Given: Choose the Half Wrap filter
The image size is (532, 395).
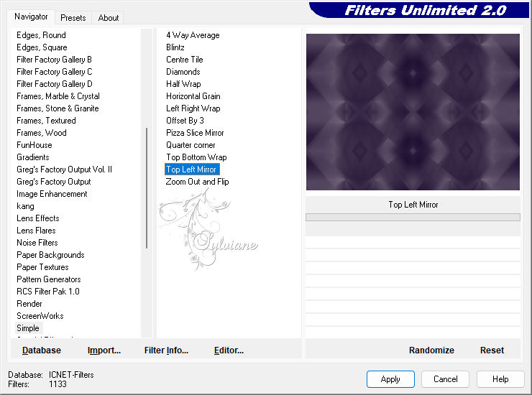Looking at the screenshot, I should pos(183,84).
